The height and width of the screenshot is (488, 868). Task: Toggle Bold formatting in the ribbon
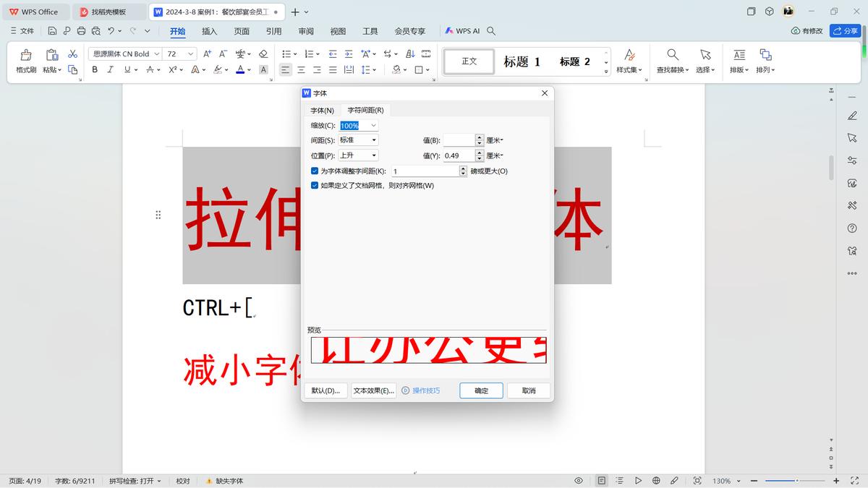(x=95, y=69)
